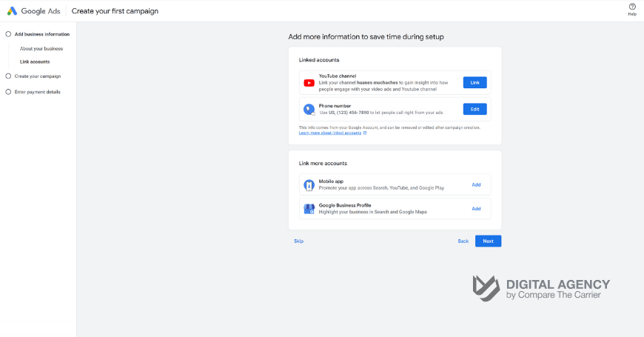
Task: Select the Add business information step circle
Action: tap(8, 34)
